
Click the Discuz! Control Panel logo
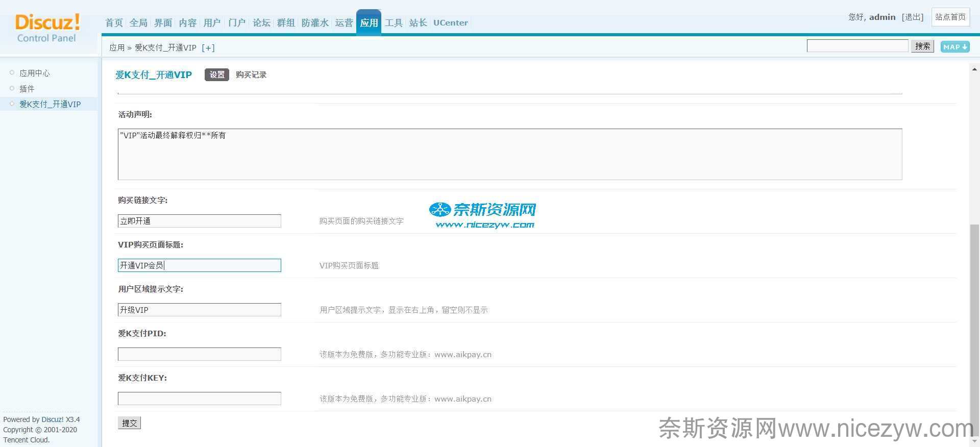click(47, 28)
